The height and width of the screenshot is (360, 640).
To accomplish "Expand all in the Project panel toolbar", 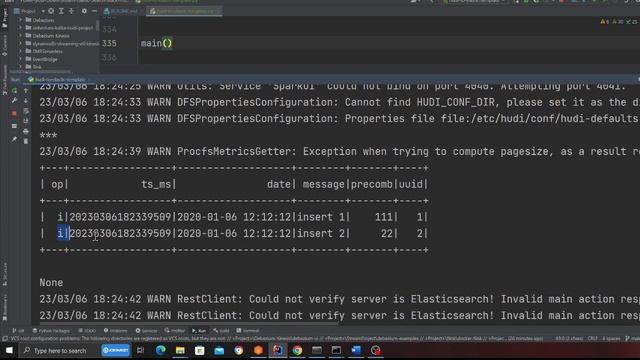I will tap(61, 11).
